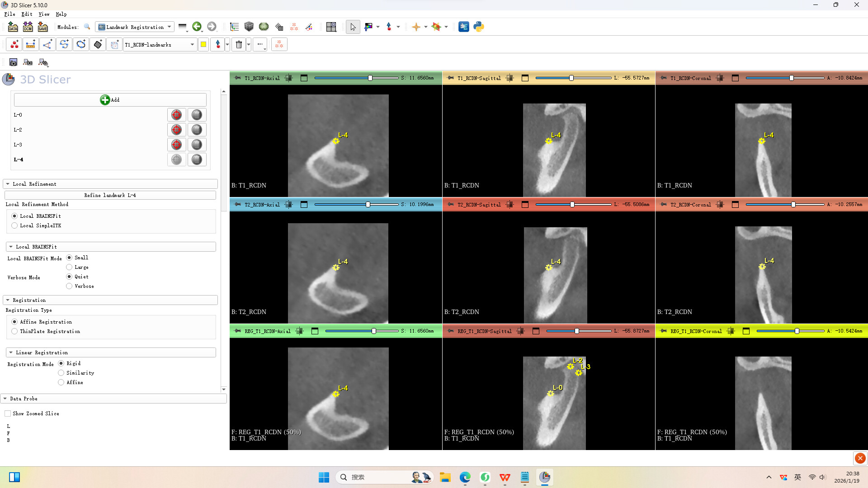This screenshot has height=488, width=868.
Task: Open the T1_RCDN-landmarks node selector
Action: click(x=159, y=44)
